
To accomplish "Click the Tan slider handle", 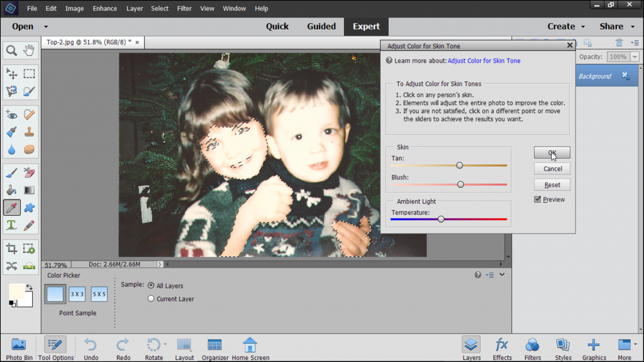I will [x=460, y=165].
